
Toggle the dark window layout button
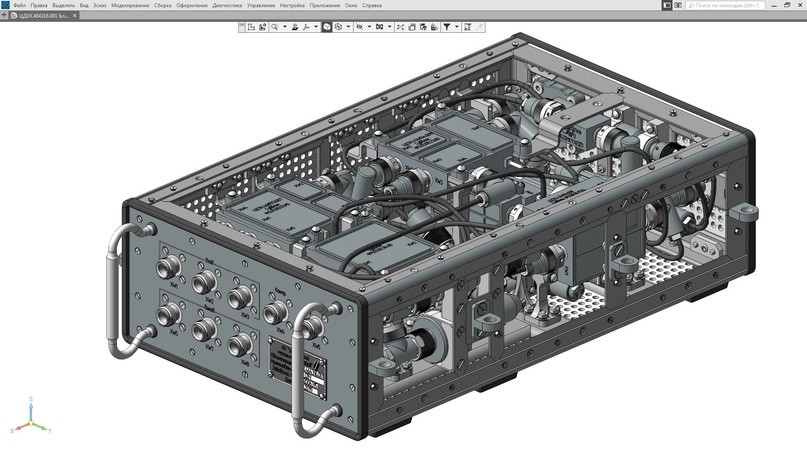pos(667,5)
